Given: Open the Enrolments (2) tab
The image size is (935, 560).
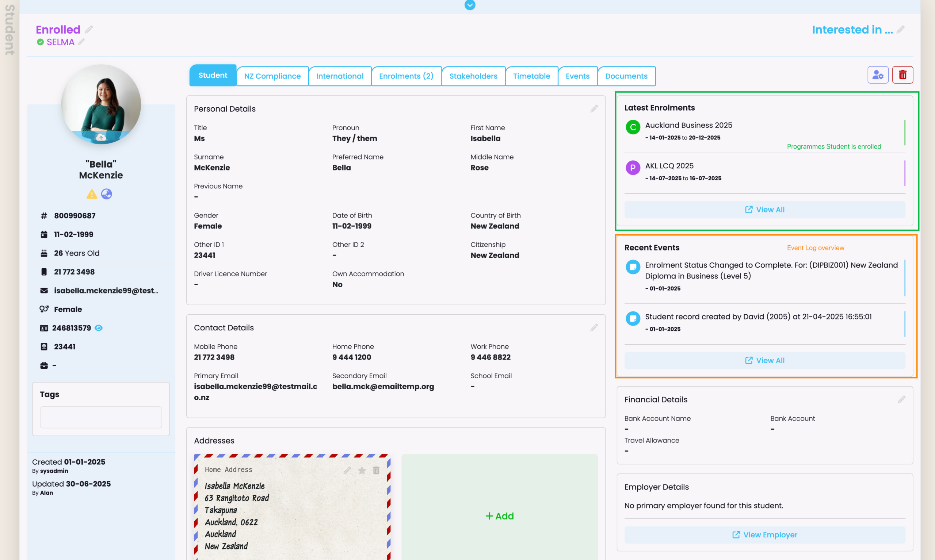Looking at the screenshot, I should click(406, 76).
